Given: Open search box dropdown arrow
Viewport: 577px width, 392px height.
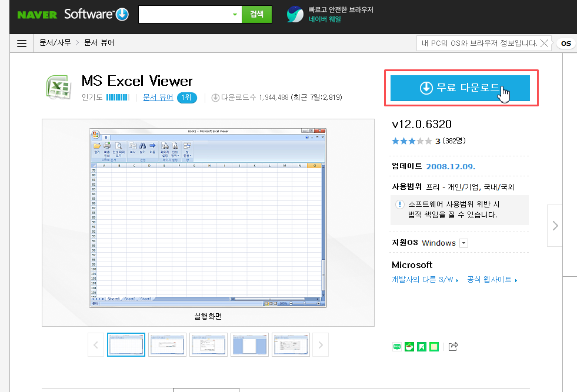Looking at the screenshot, I should tap(235, 15).
